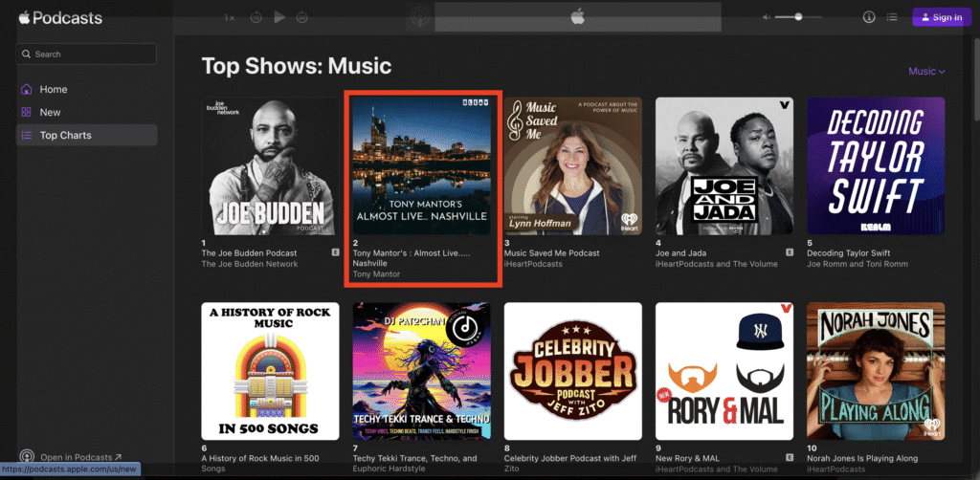This screenshot has height=480, width=980.
Task: Mute with the volume speaker icon
Action: point(766,17)
